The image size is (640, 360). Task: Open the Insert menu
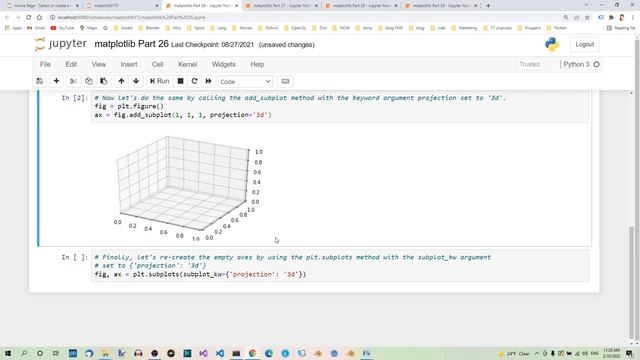coord(129,64)
